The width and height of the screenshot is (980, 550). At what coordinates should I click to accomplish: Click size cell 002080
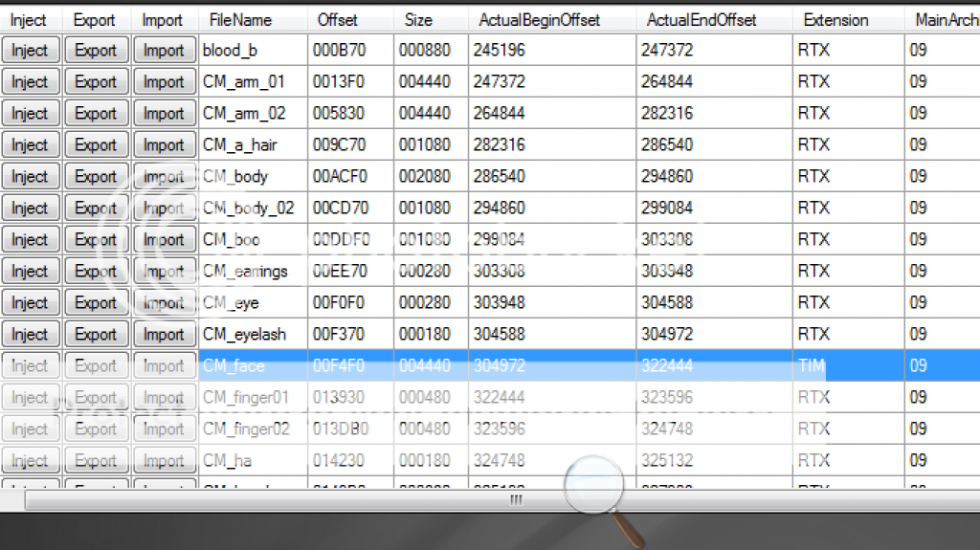coord(432,176)
